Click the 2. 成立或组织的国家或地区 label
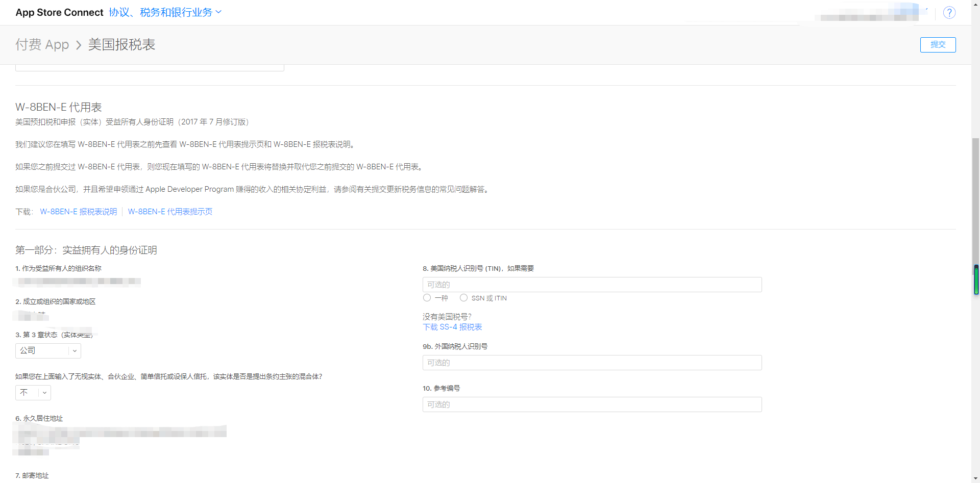This screenshot has width=980, height=483. coord(56,301)
